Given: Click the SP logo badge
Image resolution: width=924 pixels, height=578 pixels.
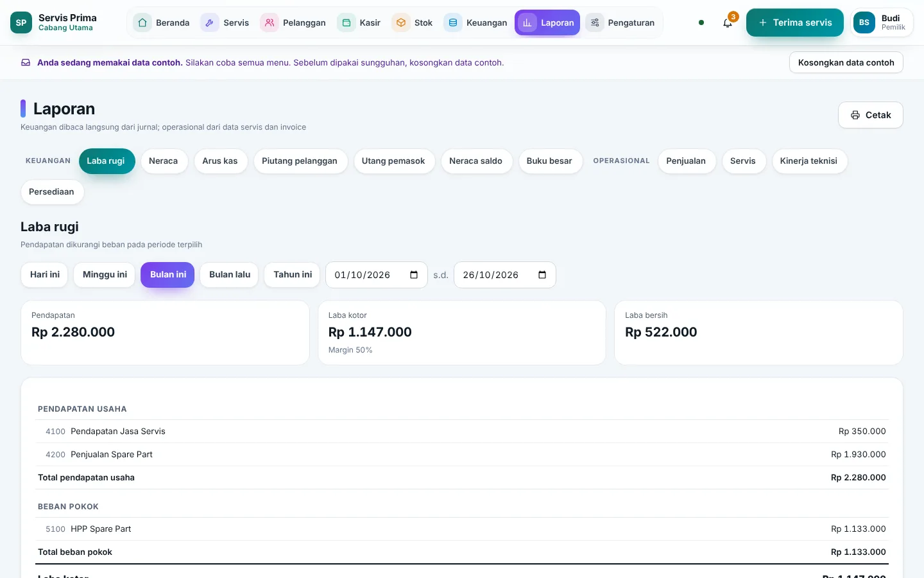Looking at the screenshot, I should click(x=21, y=22).
